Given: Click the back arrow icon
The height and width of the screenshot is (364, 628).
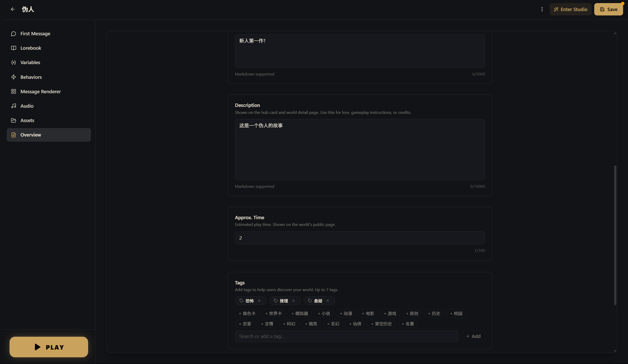Looking at the screenshot, I should 13,9.
